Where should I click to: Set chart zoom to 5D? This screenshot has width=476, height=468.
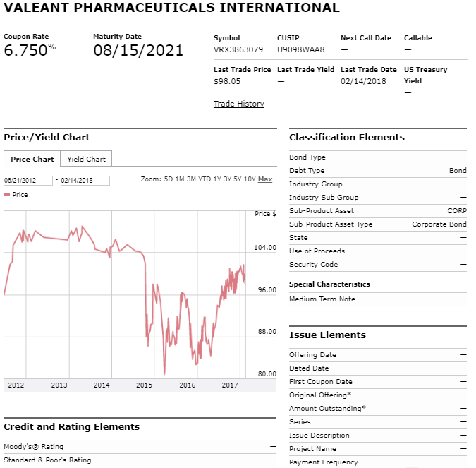pyautogui.click(x=169, y=179)
